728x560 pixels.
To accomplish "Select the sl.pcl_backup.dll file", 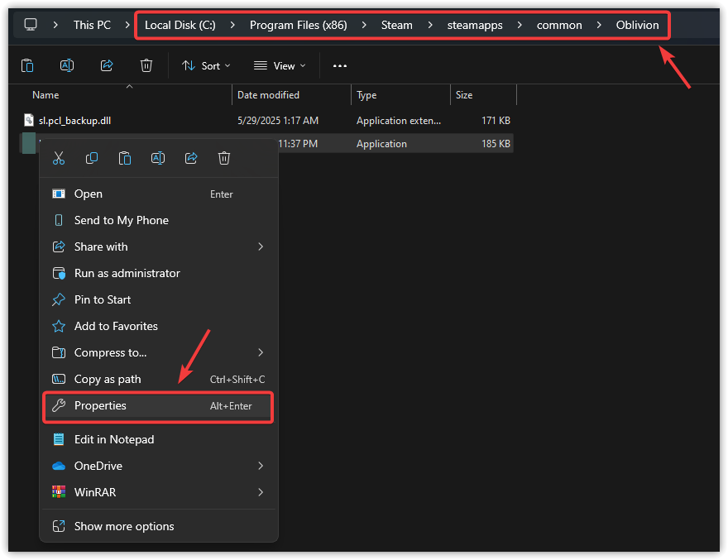I will pos(74,121).
